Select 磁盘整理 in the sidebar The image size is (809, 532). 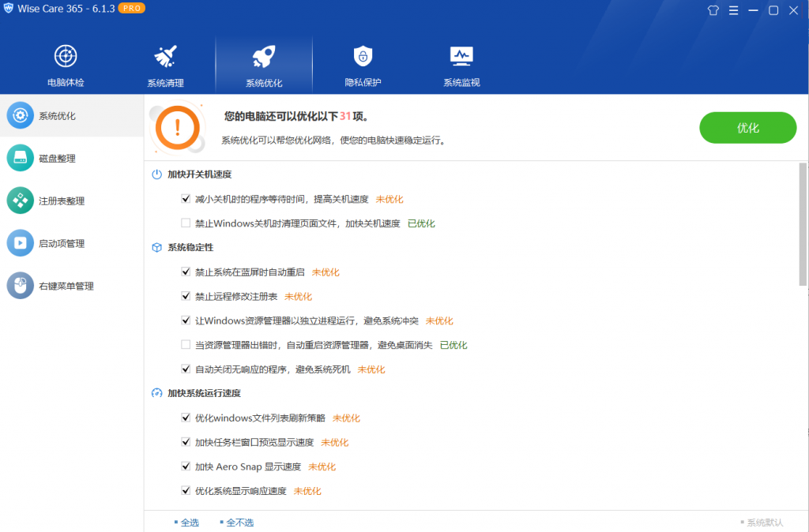[x=72, y=159]
